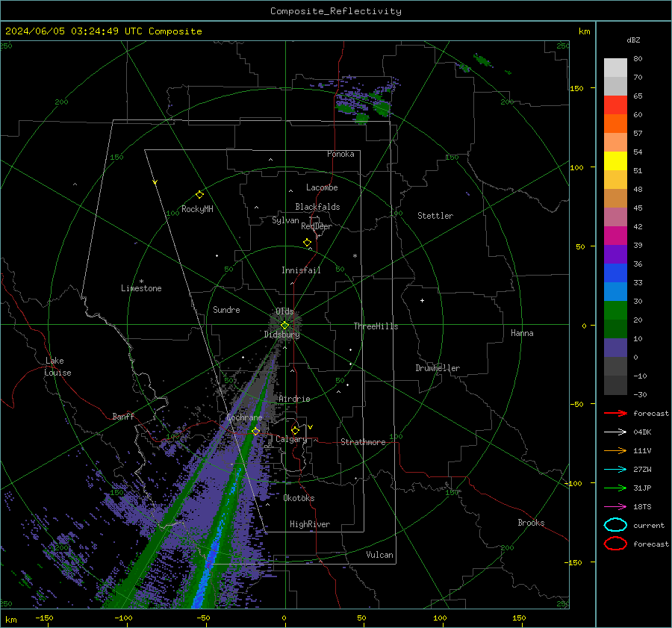Click the Banff label

123,416
